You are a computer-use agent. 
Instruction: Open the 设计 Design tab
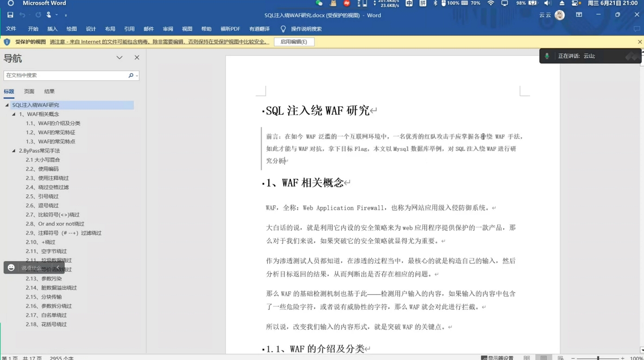(91, 29)
